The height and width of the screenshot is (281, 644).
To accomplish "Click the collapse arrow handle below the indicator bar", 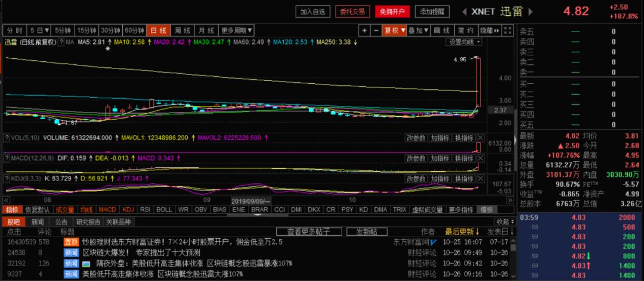I will pos(258,214).
